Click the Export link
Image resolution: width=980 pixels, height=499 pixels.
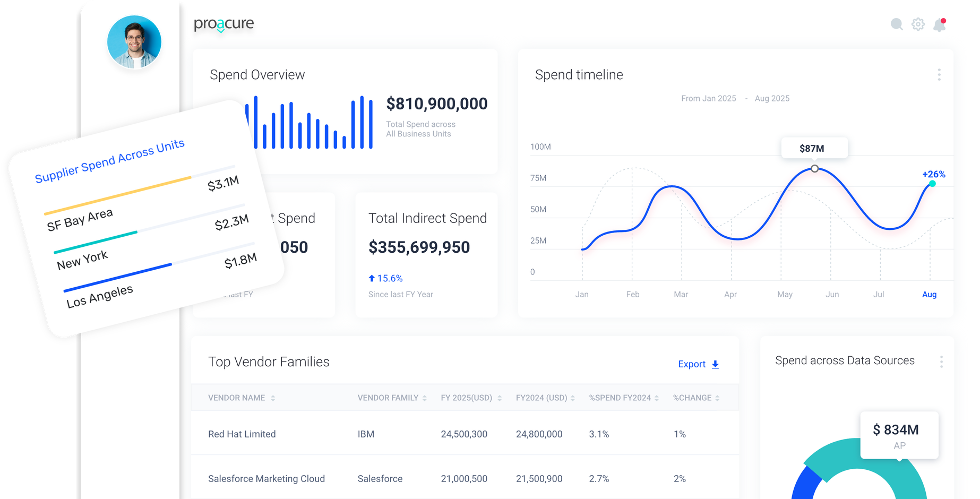(x=692, y=364)
